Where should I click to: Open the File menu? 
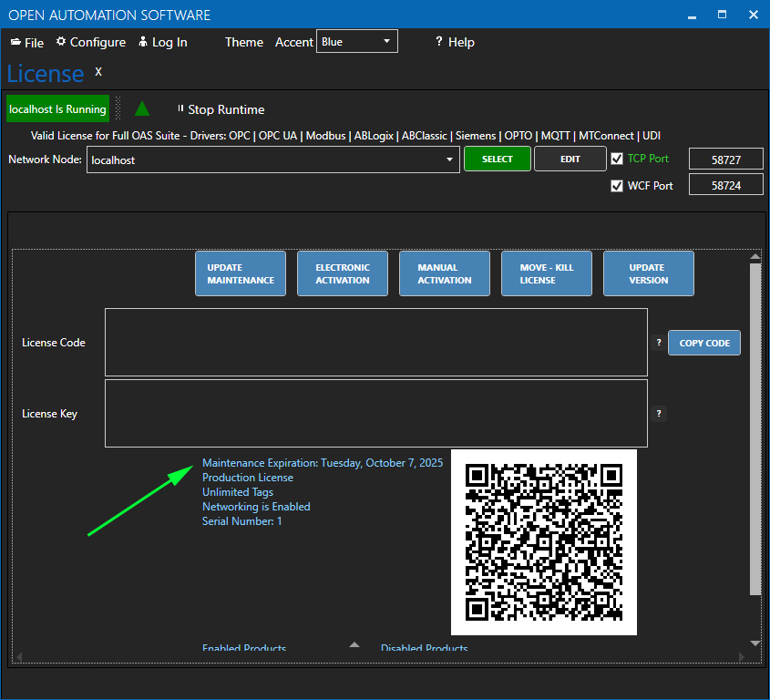pos(27,42)
